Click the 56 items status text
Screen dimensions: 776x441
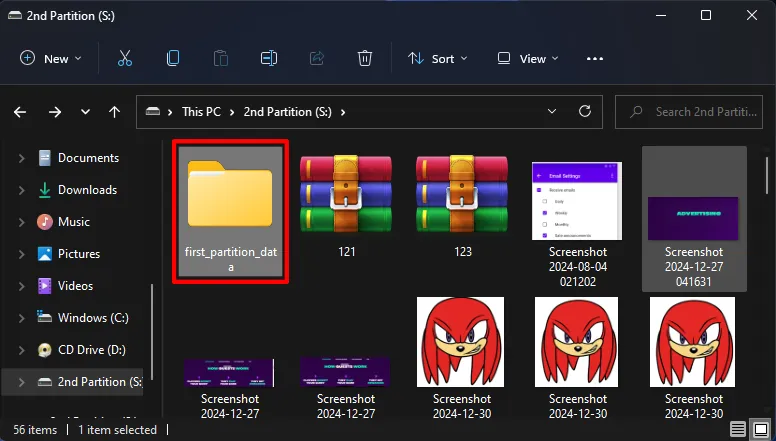(35, 430)
